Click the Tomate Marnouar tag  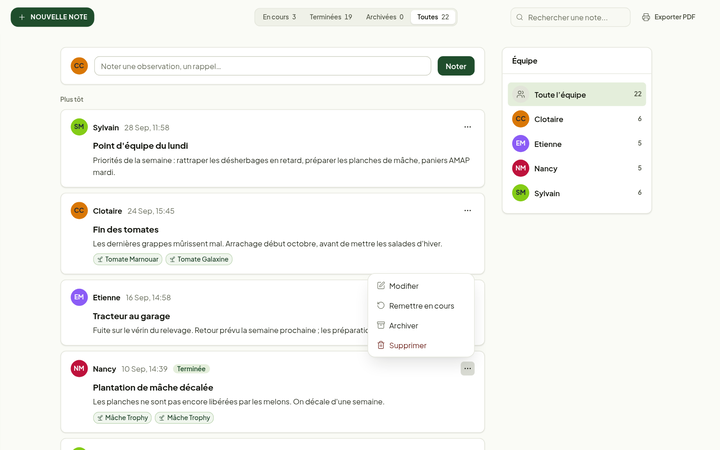click(128, 259)
